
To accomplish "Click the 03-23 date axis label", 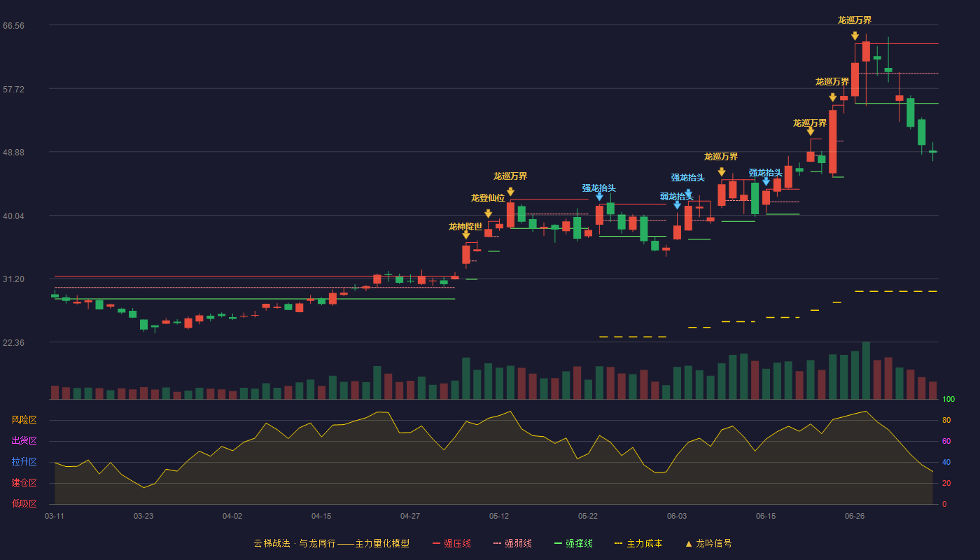I will 143,516.
